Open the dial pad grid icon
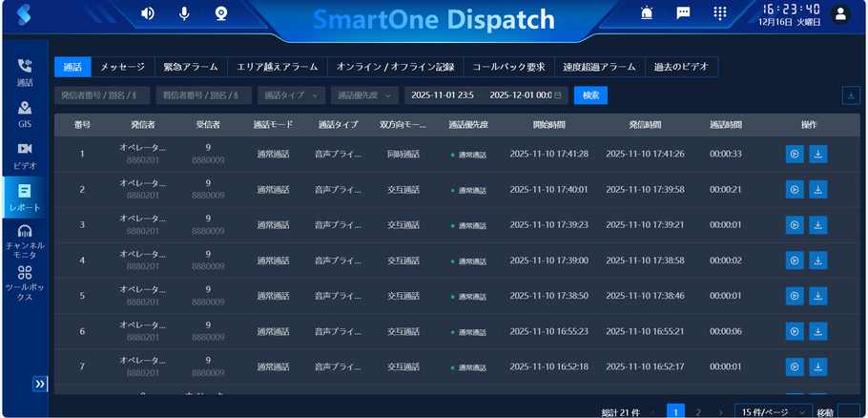The height and width of the screenshot is (418, 868). (719, 13)
